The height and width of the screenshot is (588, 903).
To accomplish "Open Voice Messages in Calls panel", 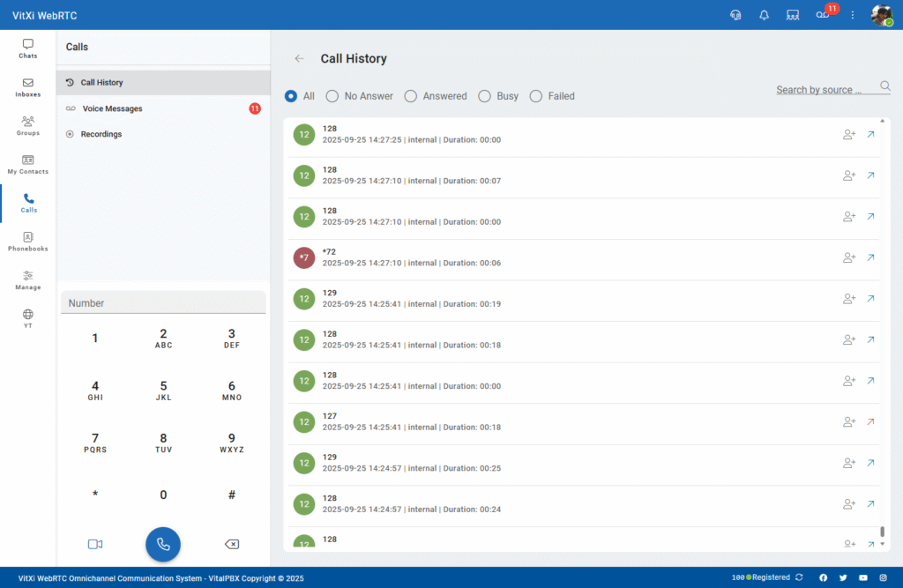I will (x=112, y=108).
